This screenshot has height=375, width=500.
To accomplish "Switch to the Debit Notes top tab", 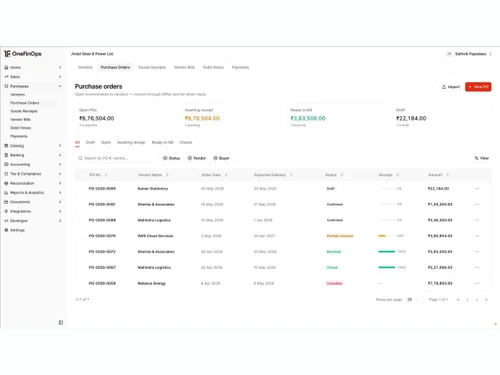I will [x=213, y=67].
